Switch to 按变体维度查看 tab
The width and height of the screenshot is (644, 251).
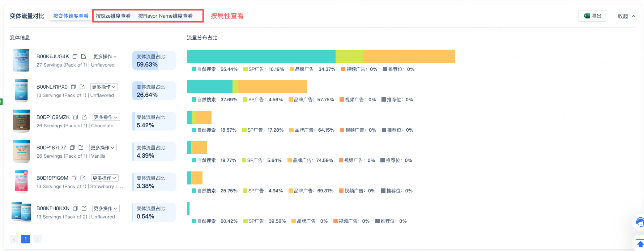click(71, 16)
